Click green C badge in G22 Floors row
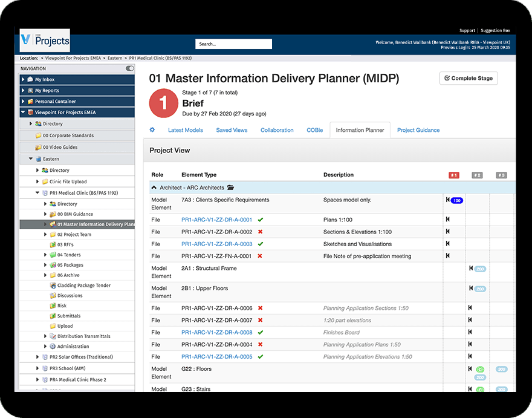The width and height of the screenshot is (532, 418). (480, 370)
